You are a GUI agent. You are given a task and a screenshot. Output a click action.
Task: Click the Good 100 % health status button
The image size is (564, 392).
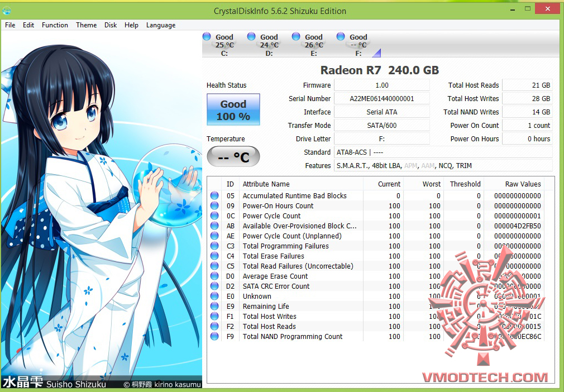point(233,109)
